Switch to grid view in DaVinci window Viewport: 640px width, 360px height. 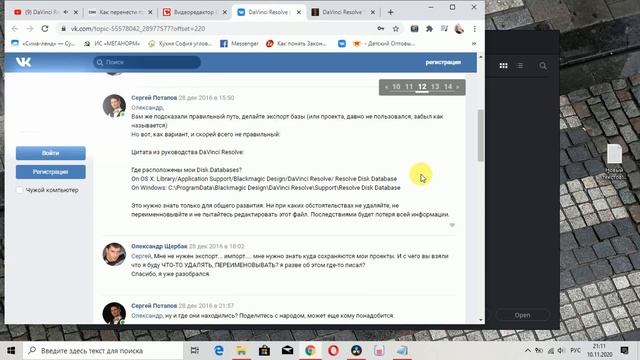pyautogui.click(x=503, y=66)
